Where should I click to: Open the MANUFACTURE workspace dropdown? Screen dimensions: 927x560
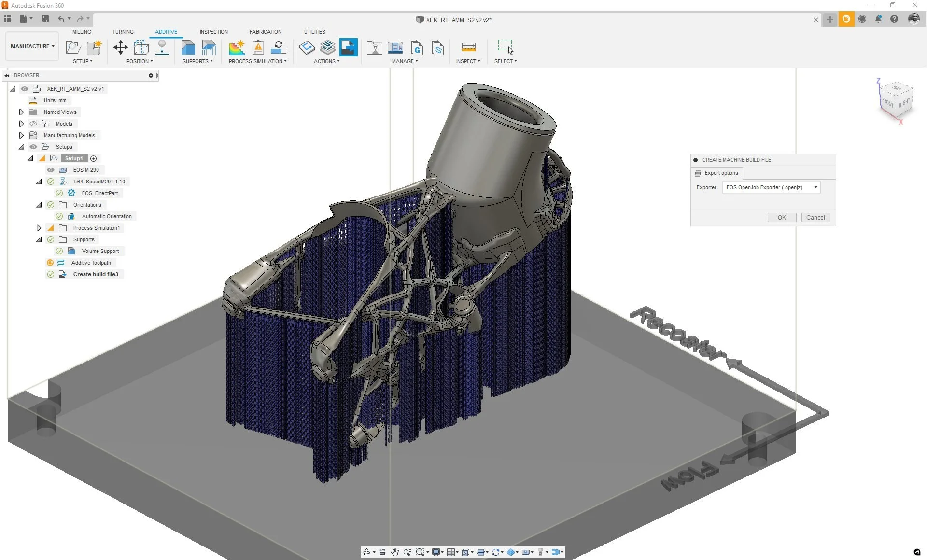[x=32, y=46]
